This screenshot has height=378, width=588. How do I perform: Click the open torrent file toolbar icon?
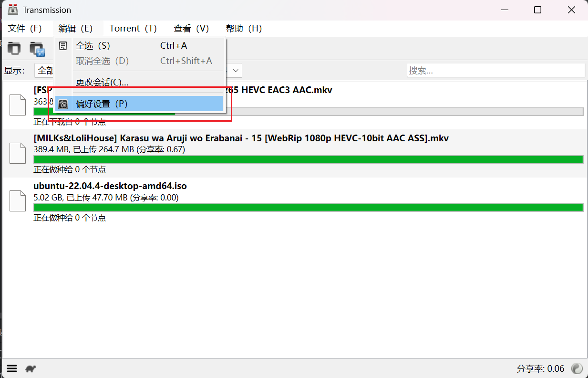(x=14, y=48)
